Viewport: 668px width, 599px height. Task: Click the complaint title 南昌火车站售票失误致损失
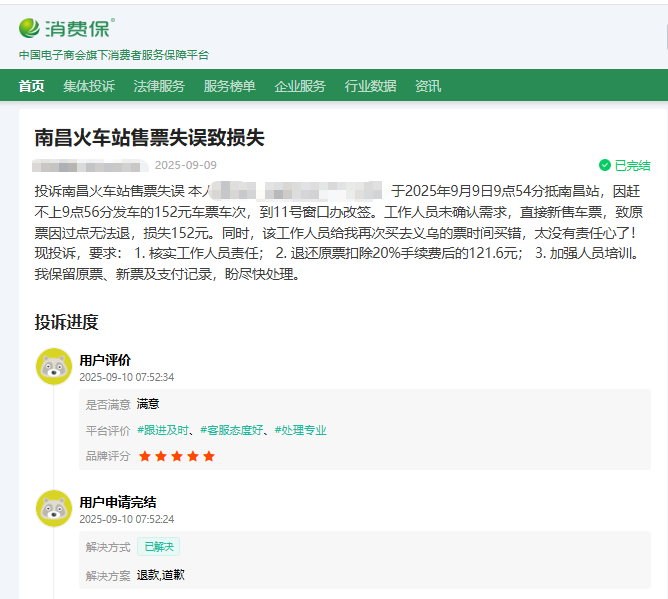point(149,137)
